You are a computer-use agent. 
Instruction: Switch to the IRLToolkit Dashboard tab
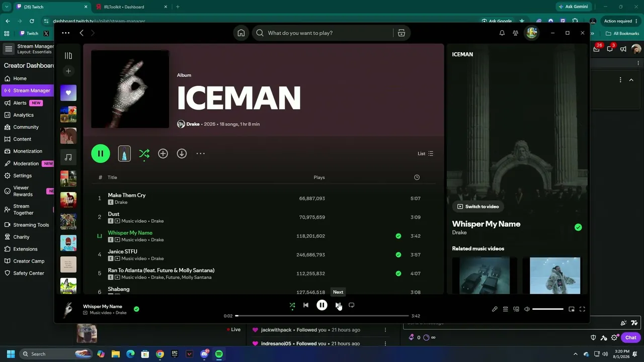coord(131,7)
